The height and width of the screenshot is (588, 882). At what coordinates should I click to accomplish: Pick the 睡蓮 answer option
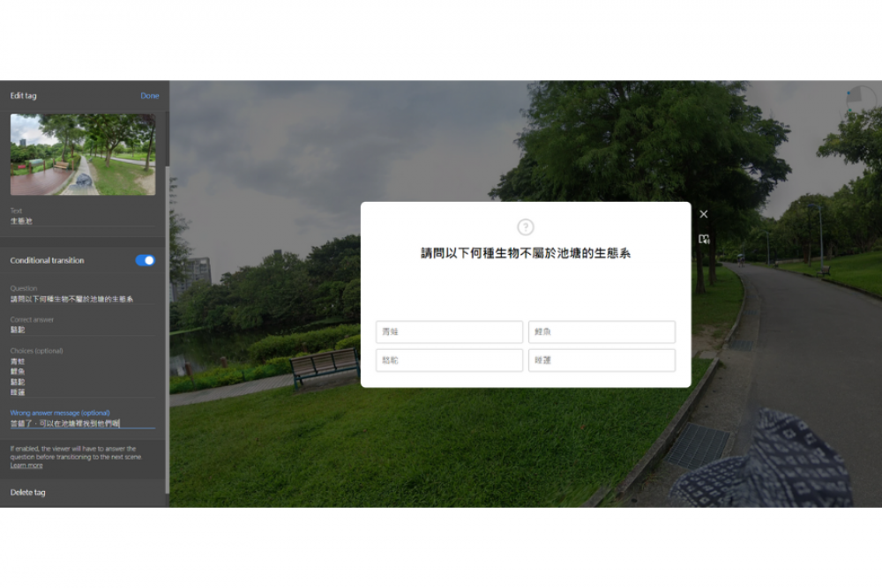pyautogui.click(x=602, y=361)
